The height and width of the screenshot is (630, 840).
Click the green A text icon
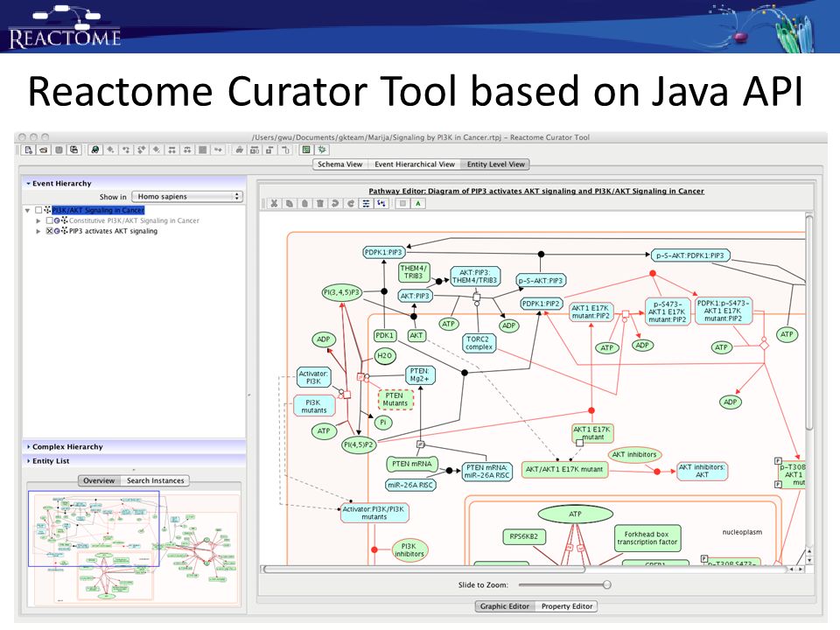click(418, 204)
